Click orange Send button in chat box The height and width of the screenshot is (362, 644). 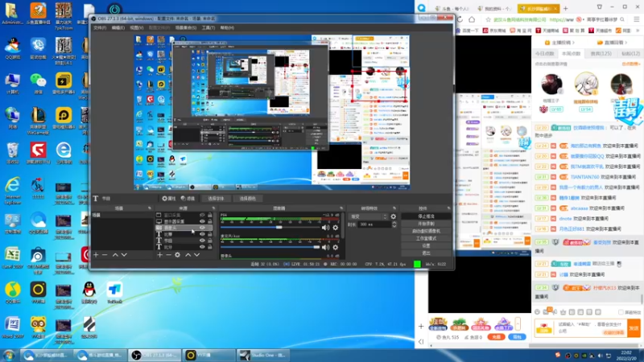tap(634, 328)
